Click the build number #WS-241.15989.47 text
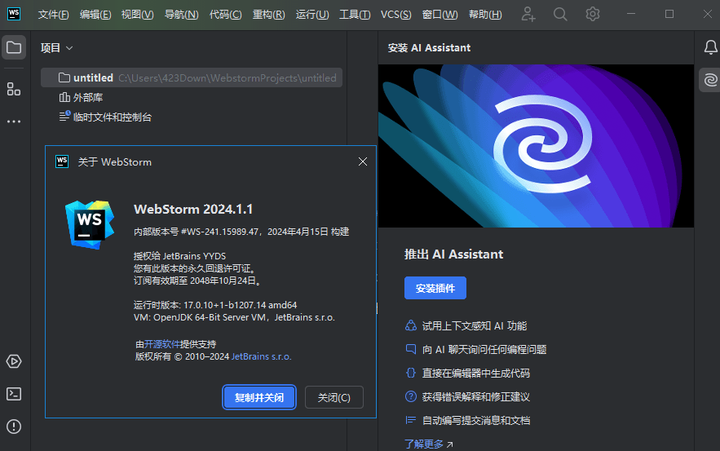 point(219,231)
